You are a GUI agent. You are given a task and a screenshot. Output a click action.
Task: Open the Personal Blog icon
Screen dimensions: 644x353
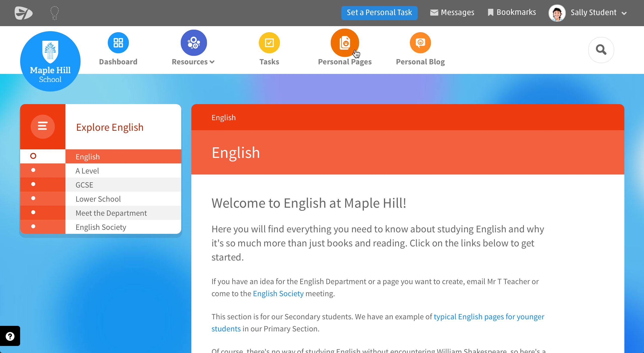tap(420, 43)
